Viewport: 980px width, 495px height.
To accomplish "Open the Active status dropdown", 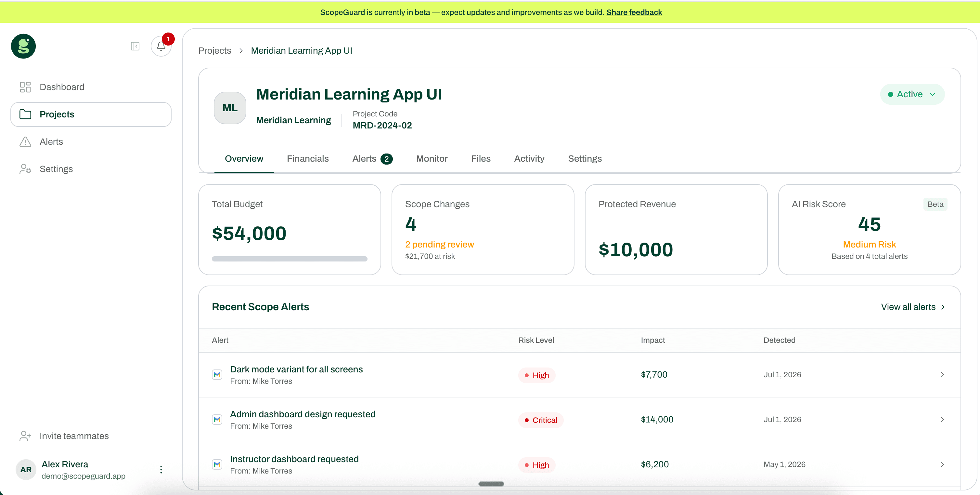I will [912, 94].
